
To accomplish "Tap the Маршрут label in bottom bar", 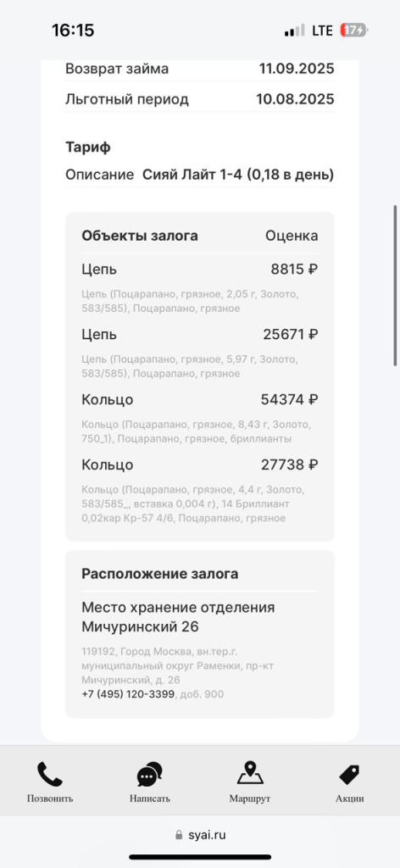I will click(x=250, y=798).
